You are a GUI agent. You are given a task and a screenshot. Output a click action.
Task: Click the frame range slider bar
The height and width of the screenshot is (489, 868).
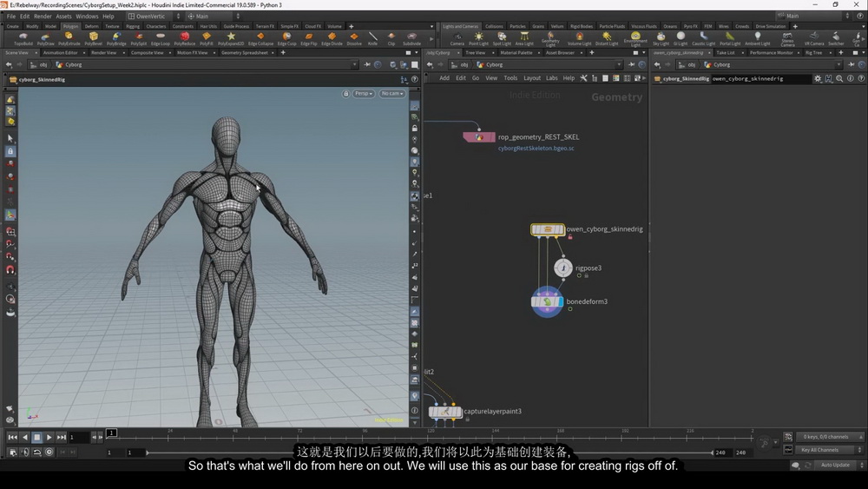click(429, 453)
